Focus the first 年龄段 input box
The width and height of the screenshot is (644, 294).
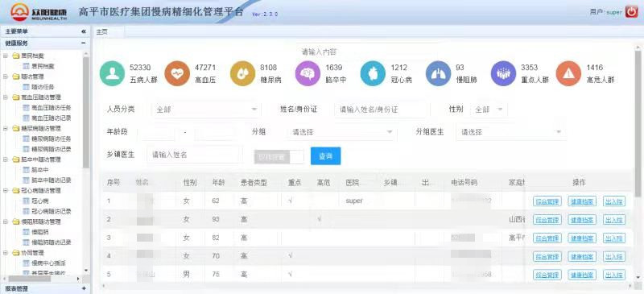coord(156,132)
